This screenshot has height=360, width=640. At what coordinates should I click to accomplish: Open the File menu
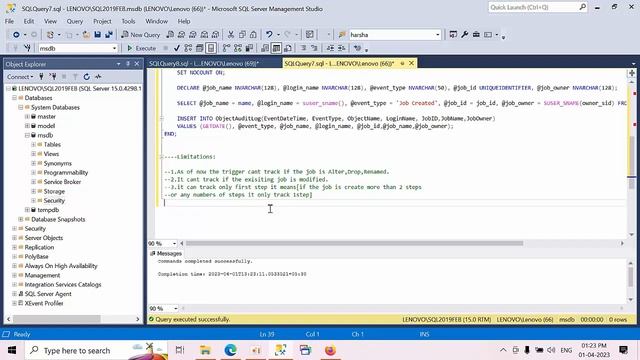click(x=9, y=21)
